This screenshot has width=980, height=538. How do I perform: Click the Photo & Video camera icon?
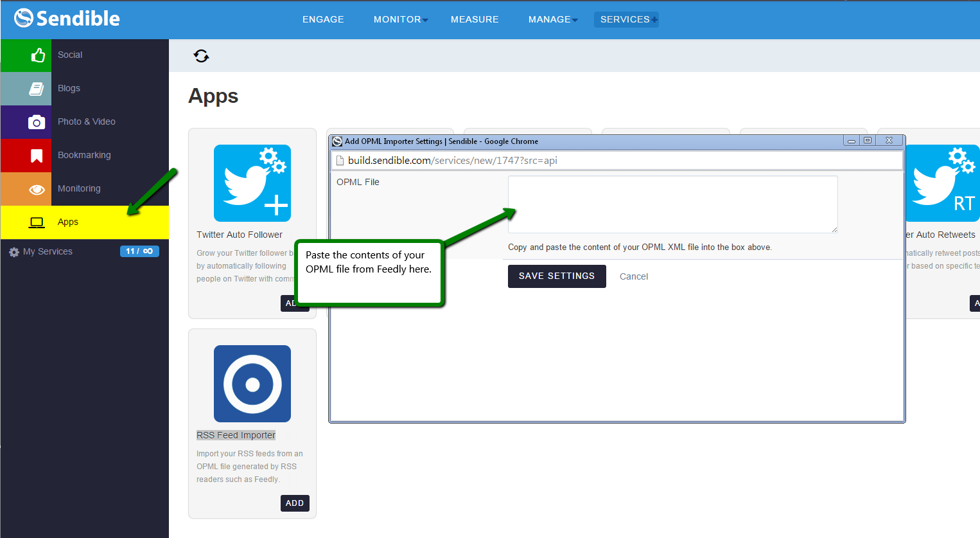[37, 122]
